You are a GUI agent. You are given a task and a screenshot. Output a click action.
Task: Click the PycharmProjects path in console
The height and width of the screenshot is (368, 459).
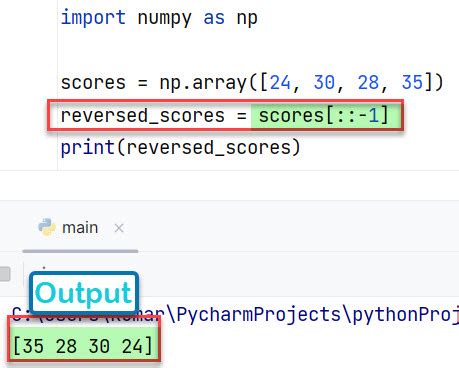pyautogui.click(x=258, y=314)
